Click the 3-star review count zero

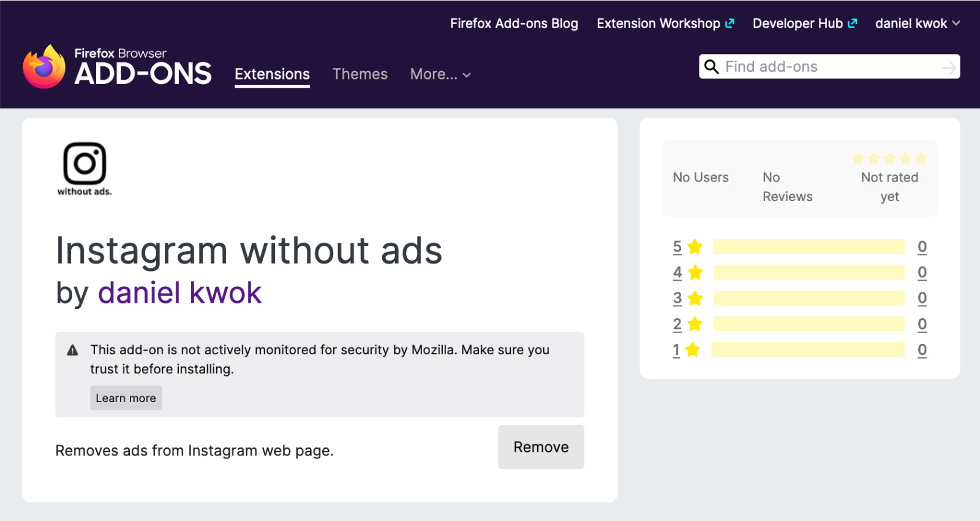coord(922,298)
